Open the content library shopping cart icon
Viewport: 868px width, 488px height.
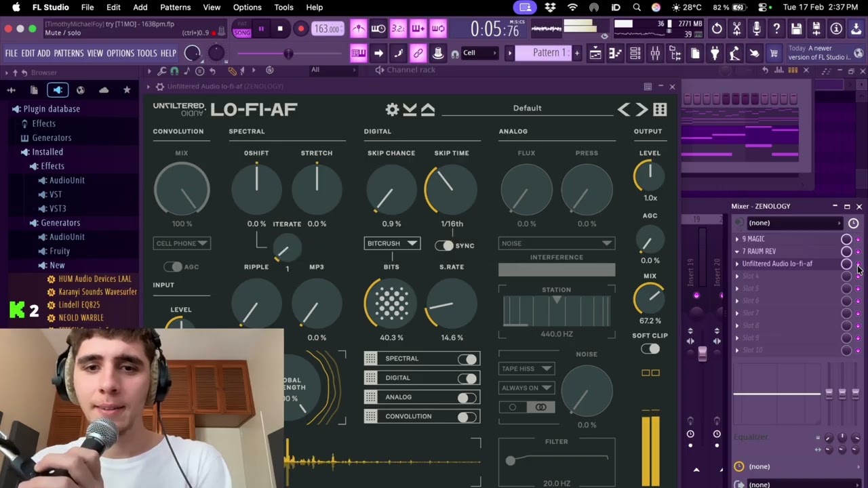774,54
